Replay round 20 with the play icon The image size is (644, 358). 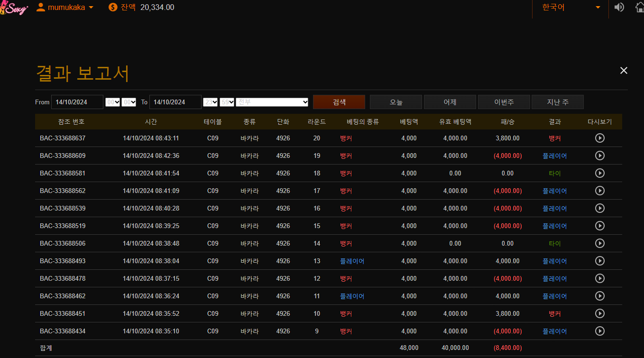599,138
